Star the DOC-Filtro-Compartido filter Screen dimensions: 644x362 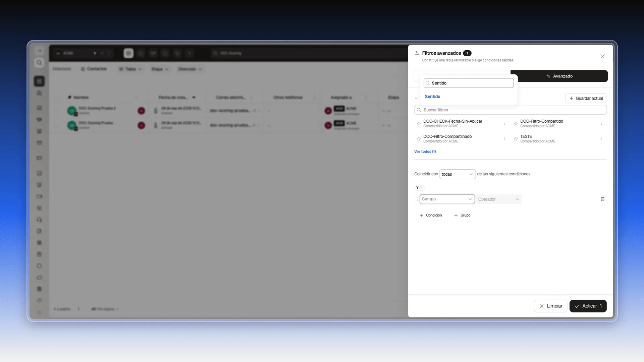516,124
